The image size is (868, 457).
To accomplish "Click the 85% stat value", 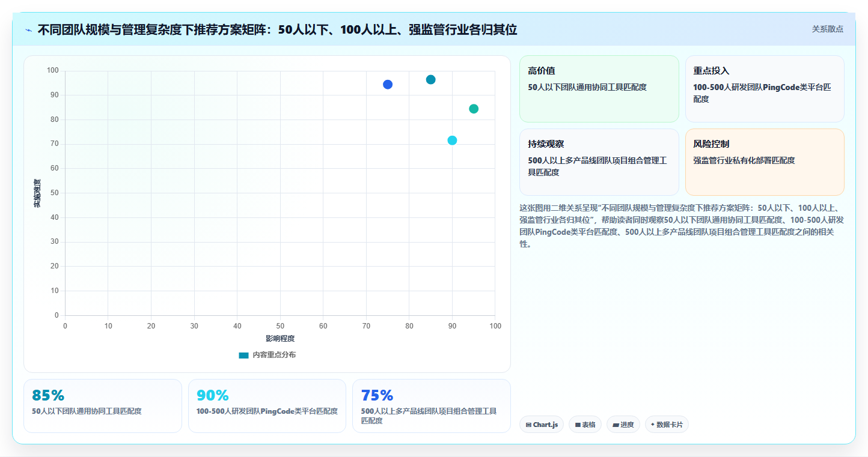I will pyautogui.click(x=48, y=395).
